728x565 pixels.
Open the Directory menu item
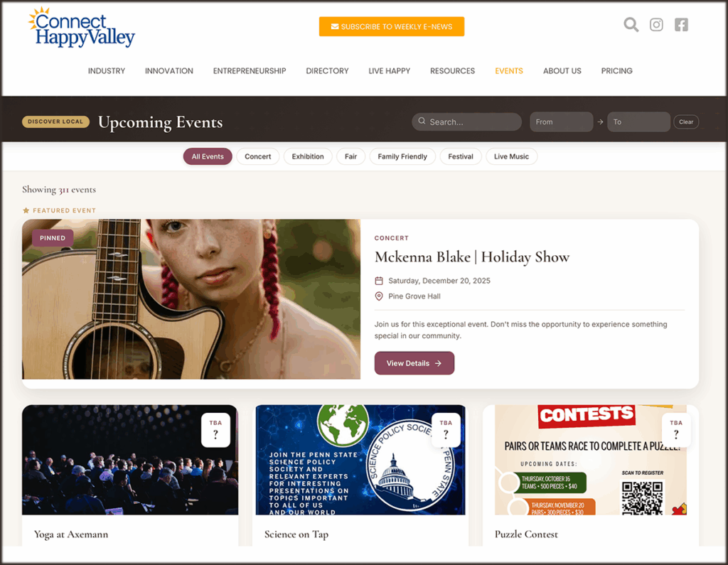pyautogui.click(x=327, y=70)
